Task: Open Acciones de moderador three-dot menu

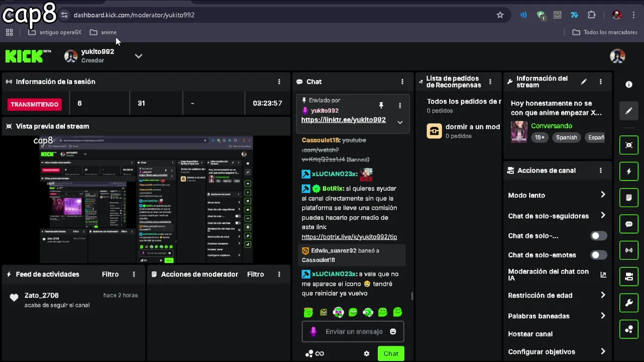Action: [279, 274]
